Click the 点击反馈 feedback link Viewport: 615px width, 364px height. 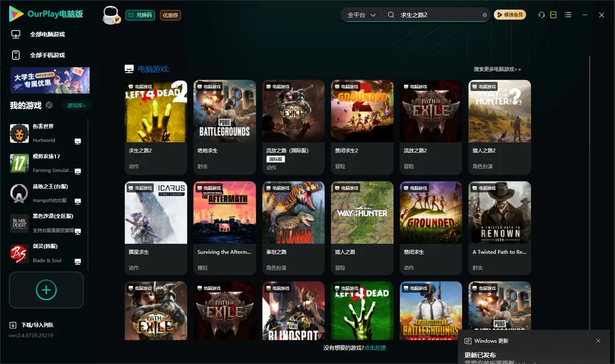375,347
